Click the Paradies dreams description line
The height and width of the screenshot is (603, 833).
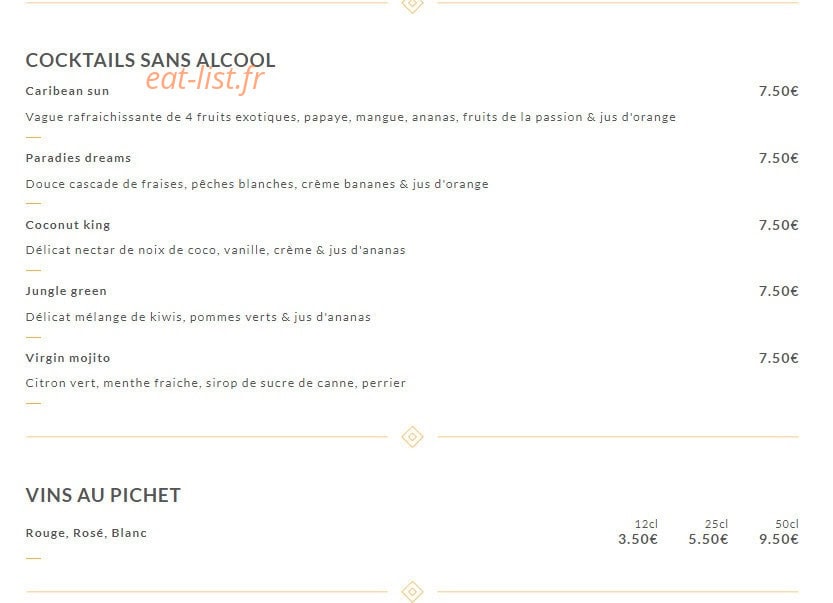tap(257, 184)
